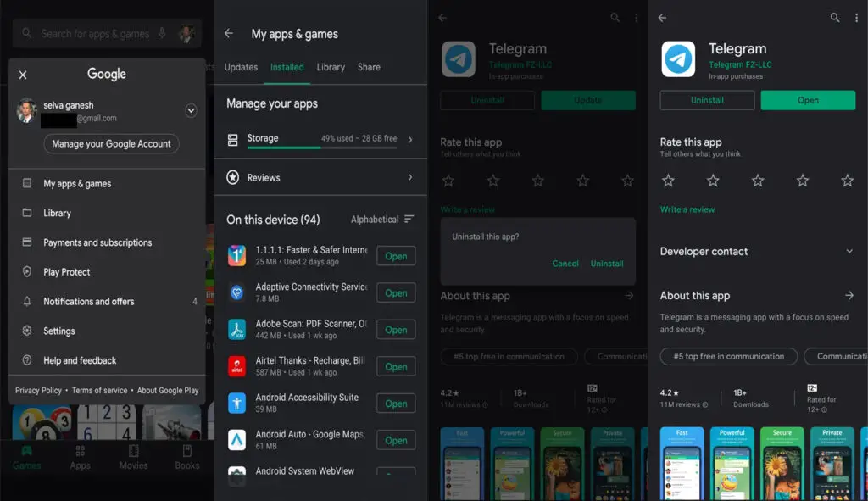Rate Telegram one star on rightmost screen
The height and width of the screenshot is (501, 868).
coord(668,181)
